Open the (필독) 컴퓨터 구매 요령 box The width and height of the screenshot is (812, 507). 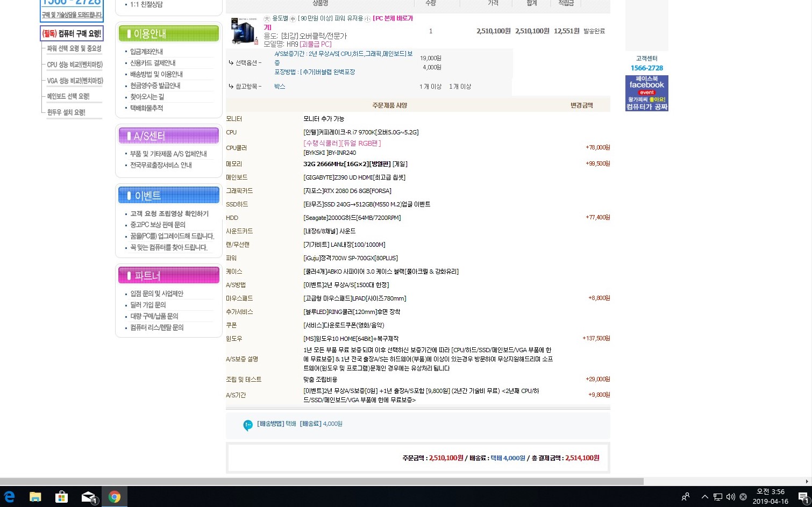click(72, 33)
